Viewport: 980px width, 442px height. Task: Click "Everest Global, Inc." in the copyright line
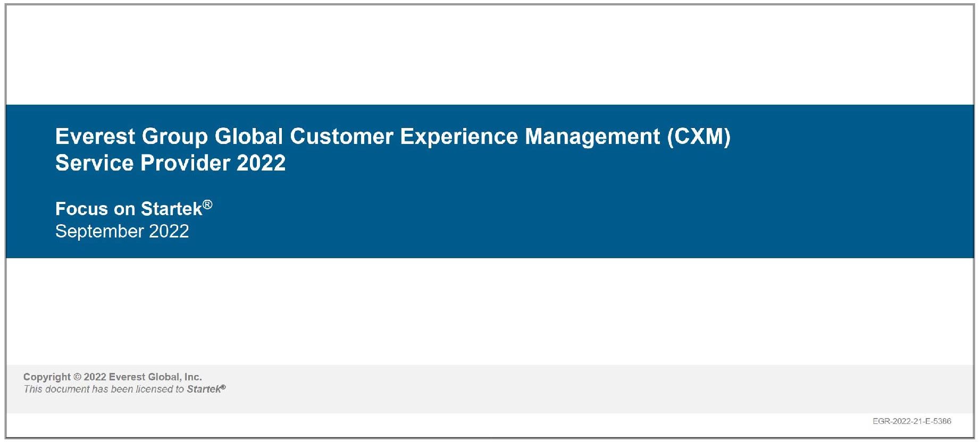155,377
